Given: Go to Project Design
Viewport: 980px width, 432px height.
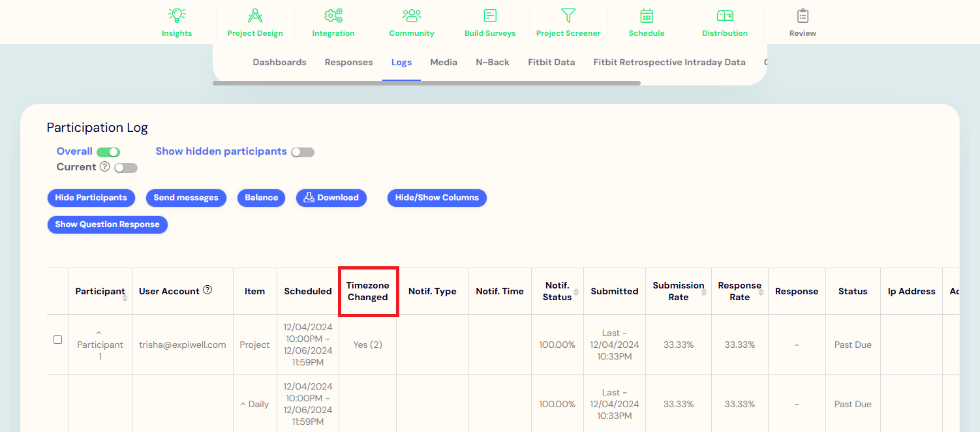Looking at the screenshot, I should (x=255, y=22).
